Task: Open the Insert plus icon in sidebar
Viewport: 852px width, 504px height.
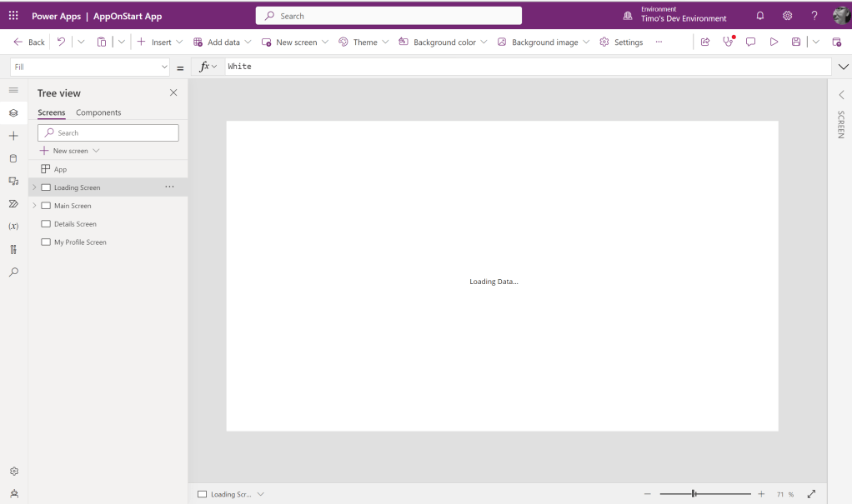Action: 13,136
